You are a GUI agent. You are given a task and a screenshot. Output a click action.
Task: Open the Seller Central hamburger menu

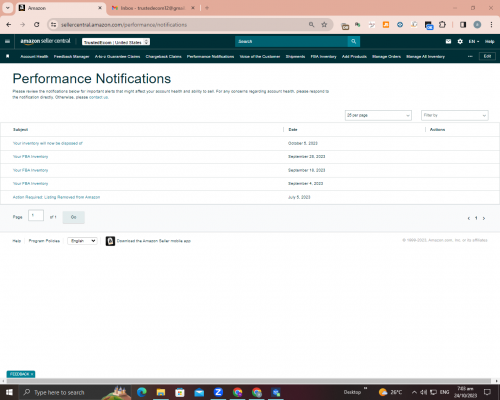pos(7,41)
